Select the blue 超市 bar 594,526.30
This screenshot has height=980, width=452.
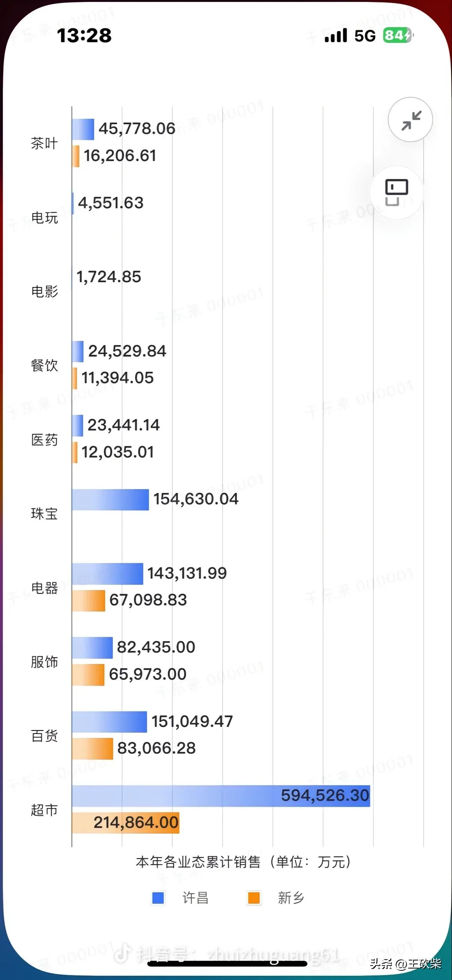(x=221, y=796)
